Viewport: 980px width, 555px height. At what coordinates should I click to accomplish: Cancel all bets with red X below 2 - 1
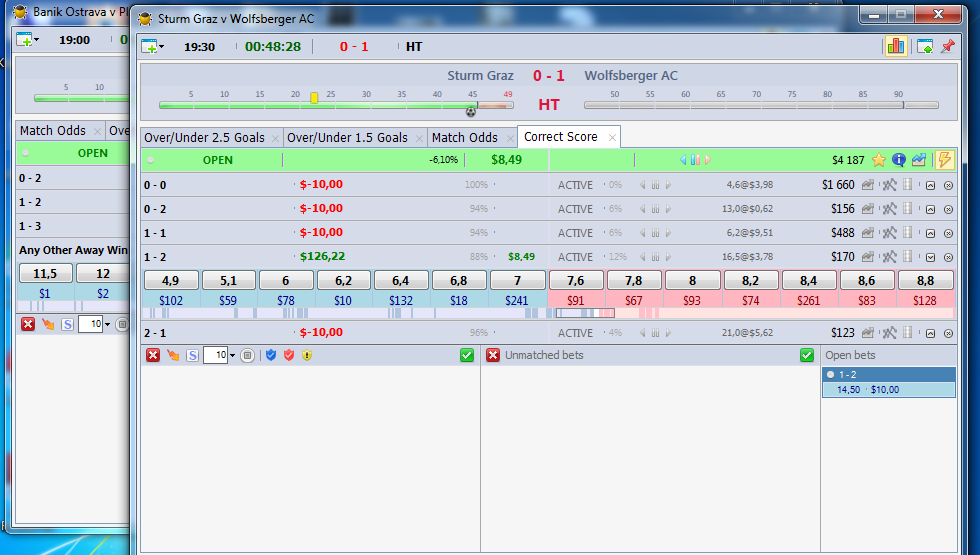[153, 356]
